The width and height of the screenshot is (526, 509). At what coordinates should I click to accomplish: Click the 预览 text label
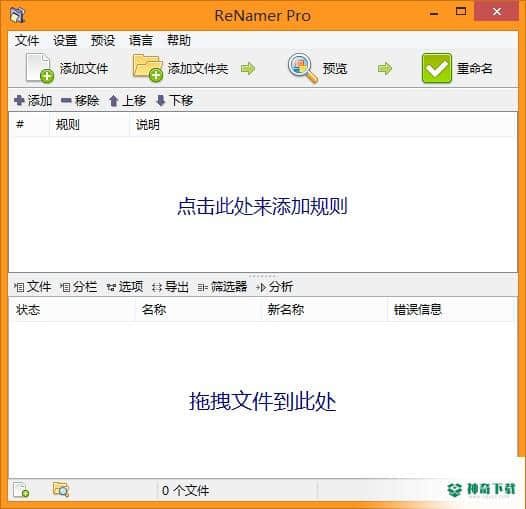(x=335, y=68)
